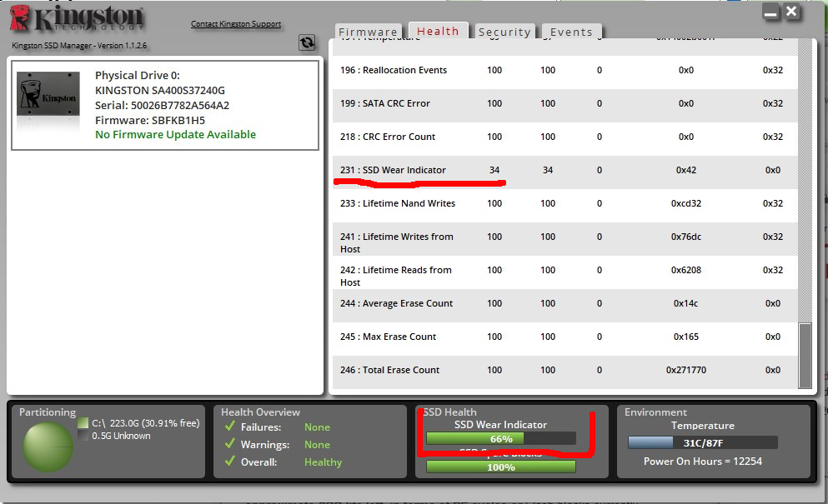Click the SSD Spare Blocks 100% bar
Image resolution: width=828 pixels, height=504 pixels.
(x=501, y=467)
